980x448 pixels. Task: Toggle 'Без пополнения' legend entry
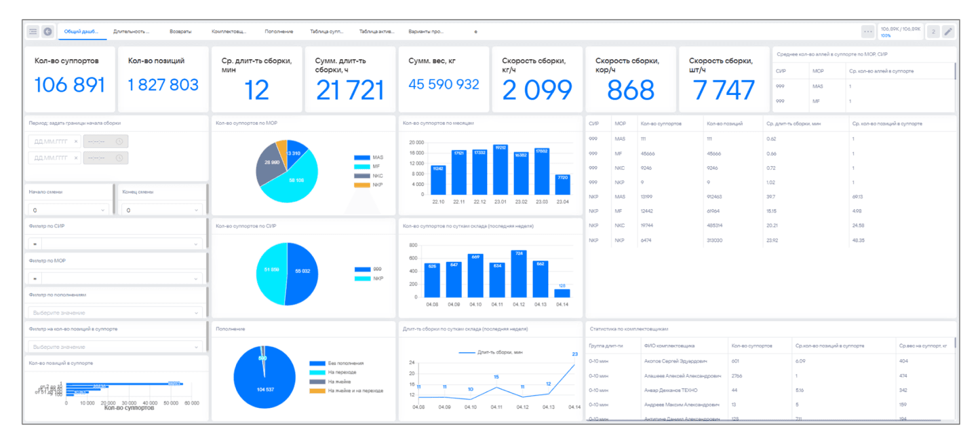(346, 363)
